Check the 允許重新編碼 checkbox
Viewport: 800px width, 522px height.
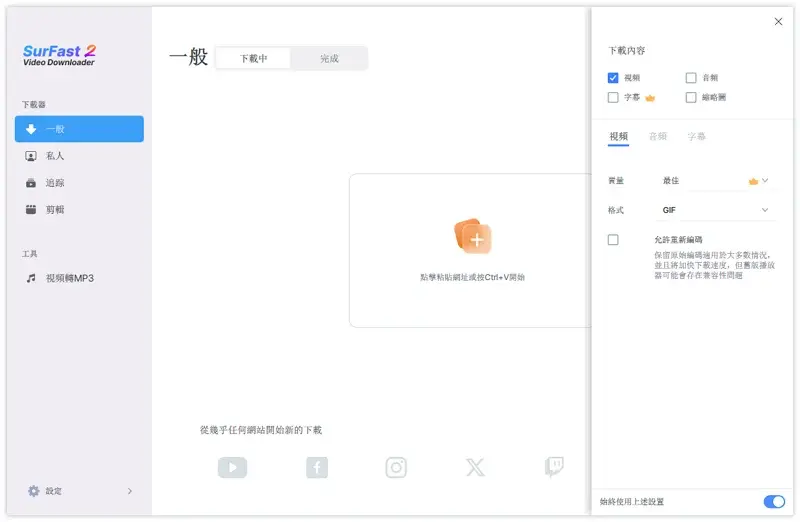(x=613, y=240)
